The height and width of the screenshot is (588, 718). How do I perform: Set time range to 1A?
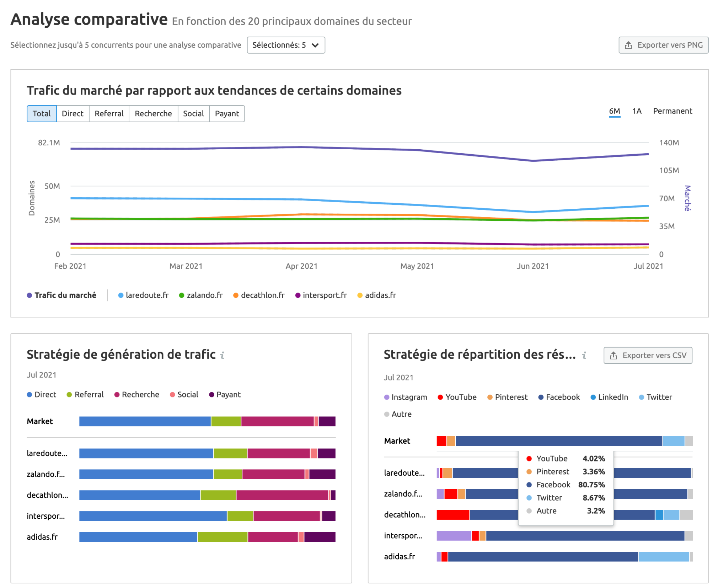click(x=637, y=111)
